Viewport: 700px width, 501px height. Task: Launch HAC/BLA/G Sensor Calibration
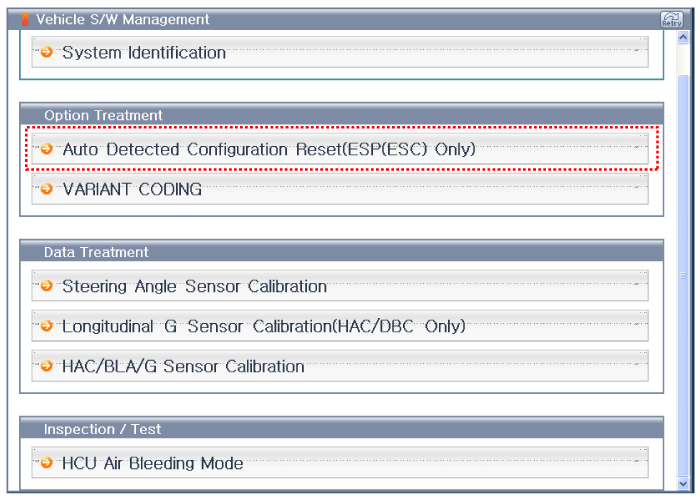pos(183,366)
